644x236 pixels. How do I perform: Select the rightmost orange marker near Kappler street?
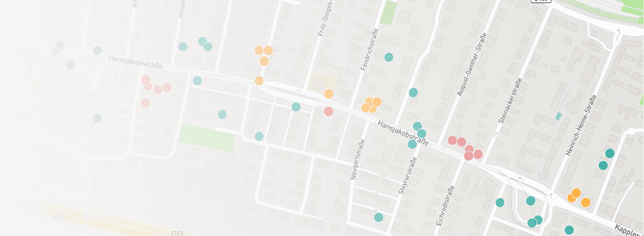(x=585, y=202)
